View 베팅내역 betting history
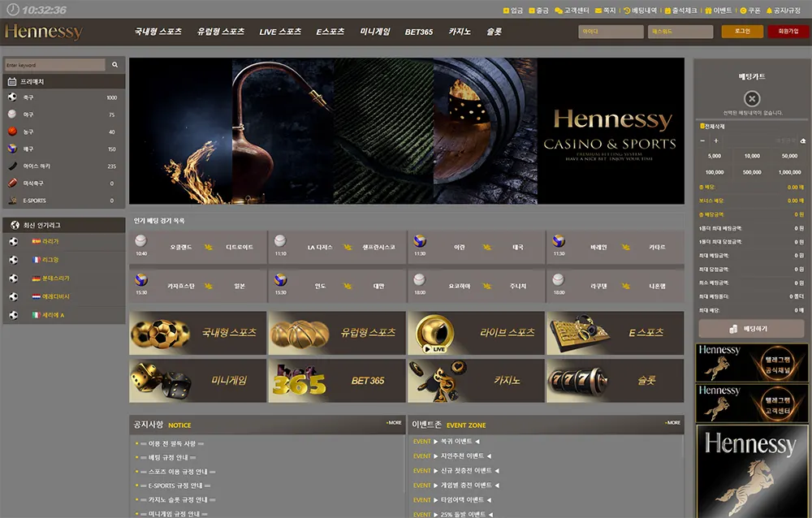The height and width of the screenshot is (518, 812). click(x=641, y=11)
